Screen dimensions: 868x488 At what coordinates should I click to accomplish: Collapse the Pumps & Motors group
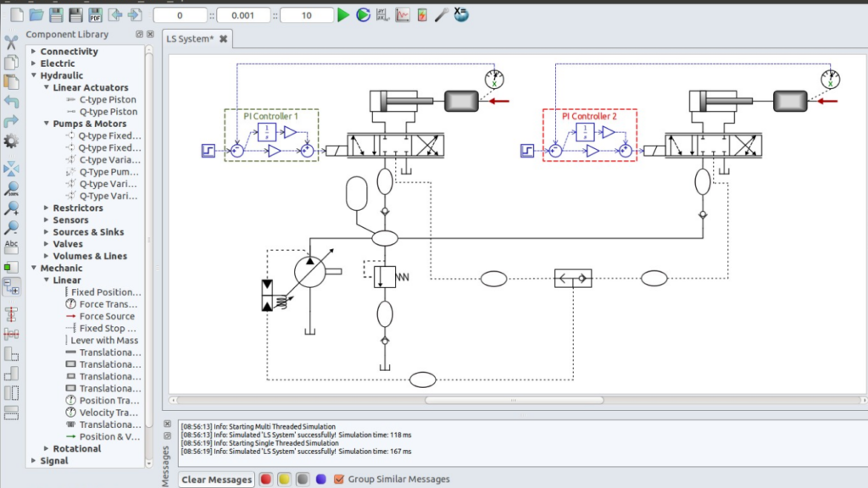pos(47,124)
